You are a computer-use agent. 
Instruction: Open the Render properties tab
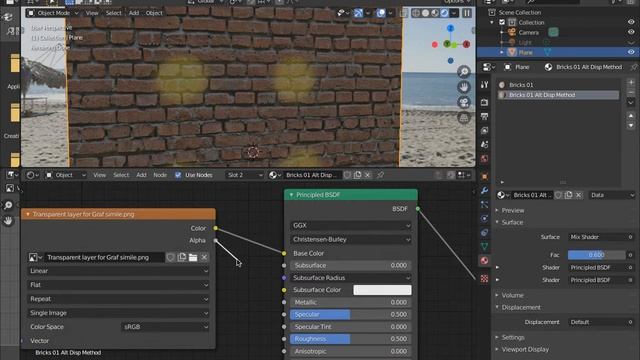tap(484, 102)
